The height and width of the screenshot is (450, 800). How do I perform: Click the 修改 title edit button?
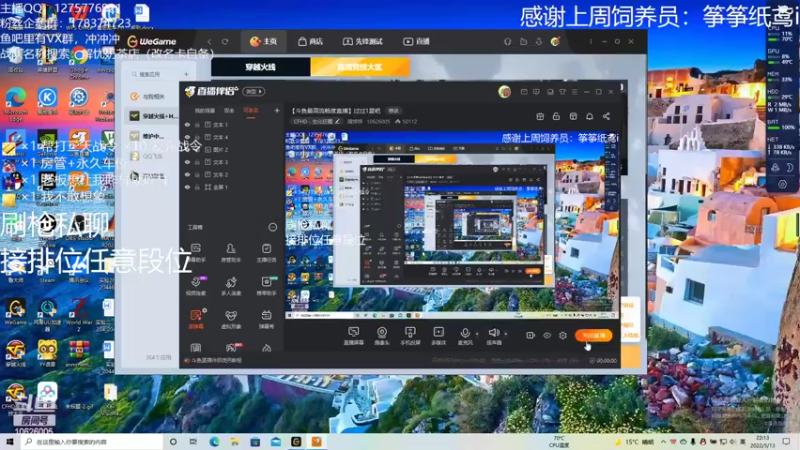coord(393,110)
